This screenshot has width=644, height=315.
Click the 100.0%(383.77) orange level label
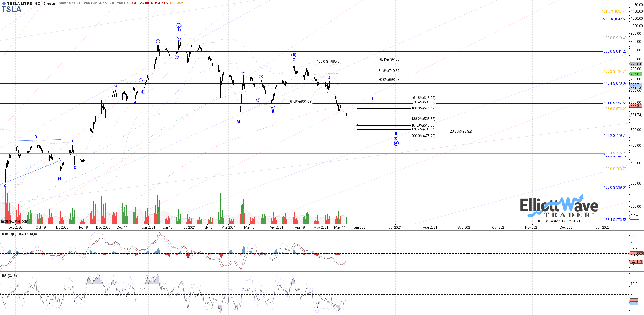[x=616, y=169]
